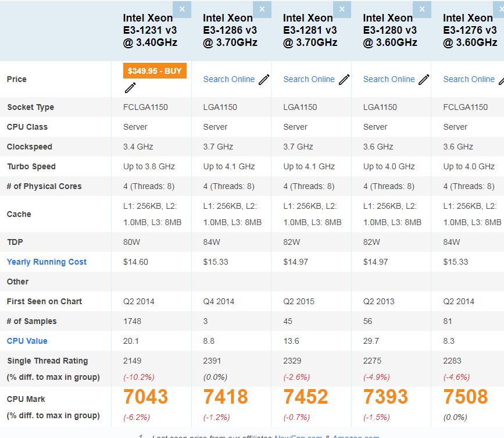
Task: Remove Xeon E3-1280 v3 column with X
Action: (422, 9)
